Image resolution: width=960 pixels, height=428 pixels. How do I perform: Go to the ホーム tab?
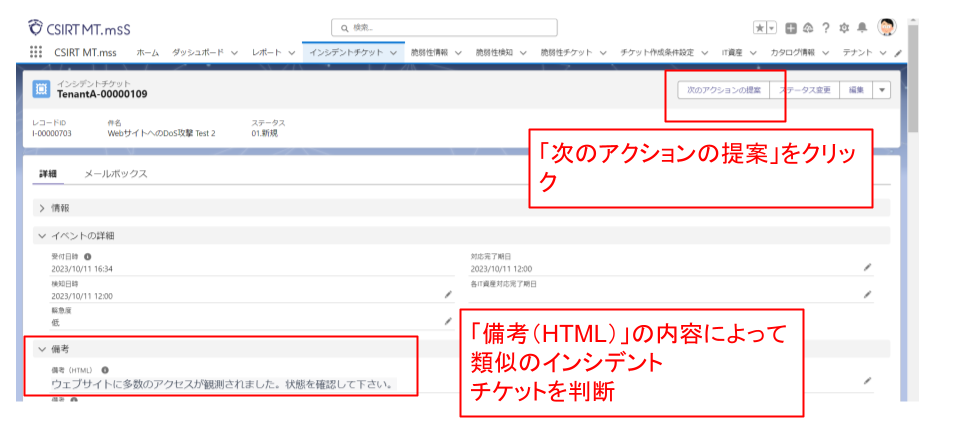[x=148, y=53]
